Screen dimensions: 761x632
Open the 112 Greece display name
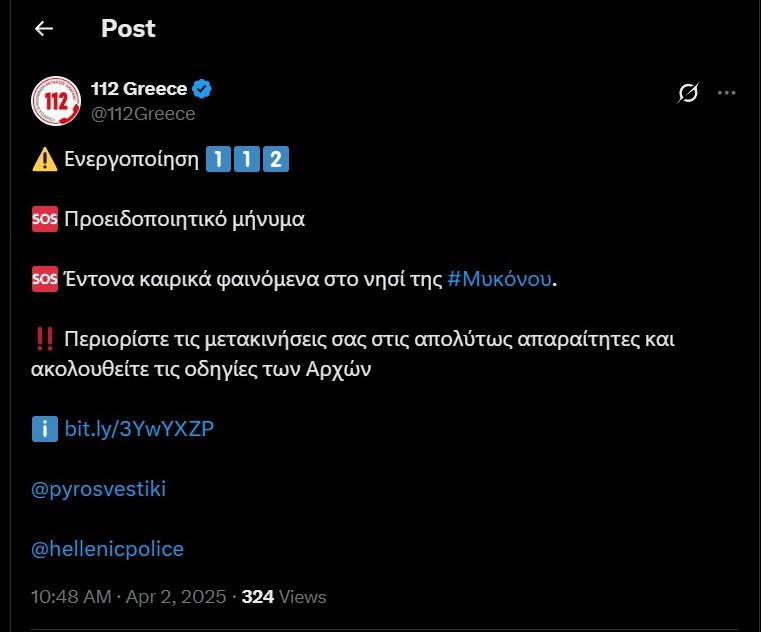coord(139,89)
